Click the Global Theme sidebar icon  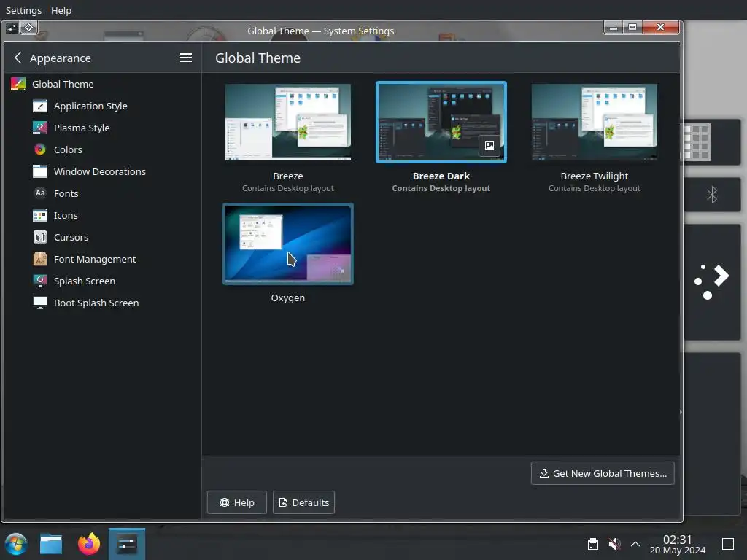click(x=18, y=85)
